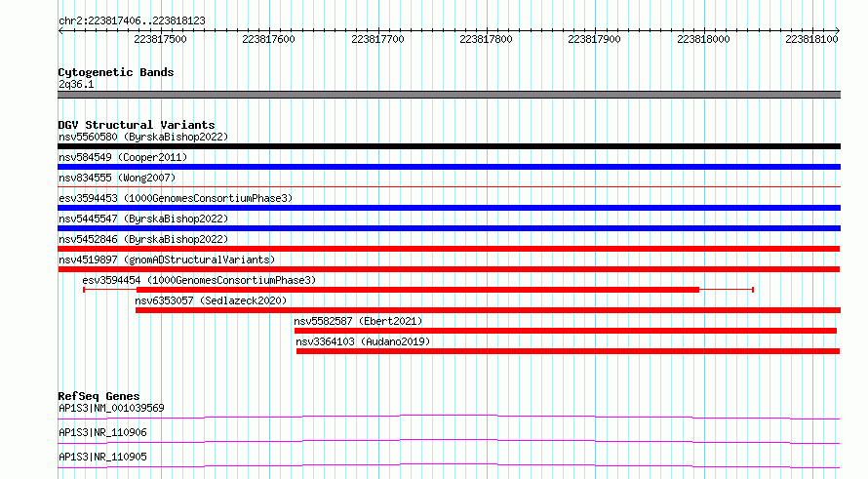Open nsv4519897 (gnomADStructuralVariants) label
Viewport: 868px width, 479px height.
(167, 259)
